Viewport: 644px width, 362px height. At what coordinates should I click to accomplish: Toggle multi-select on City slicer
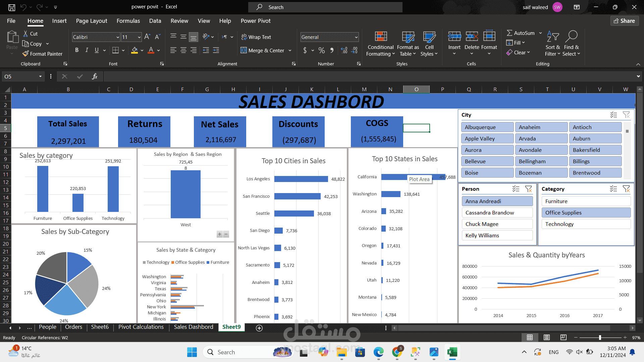click(x=613, y=115)
